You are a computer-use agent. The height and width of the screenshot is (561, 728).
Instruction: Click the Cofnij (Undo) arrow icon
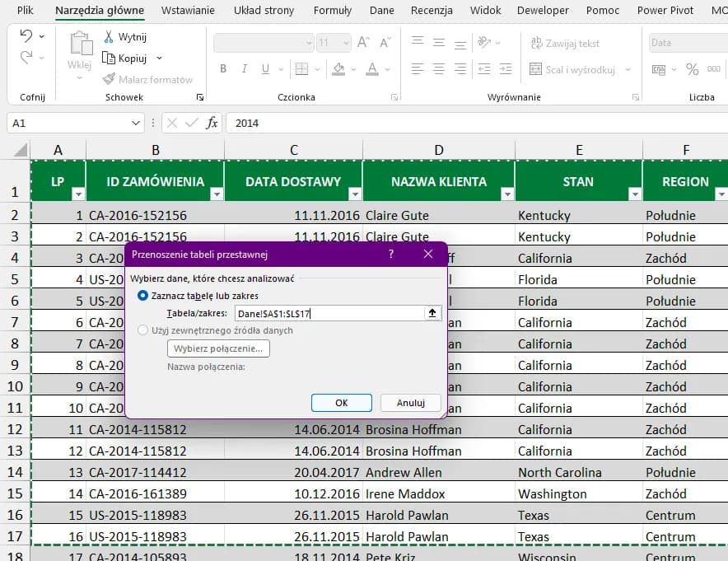25,36
